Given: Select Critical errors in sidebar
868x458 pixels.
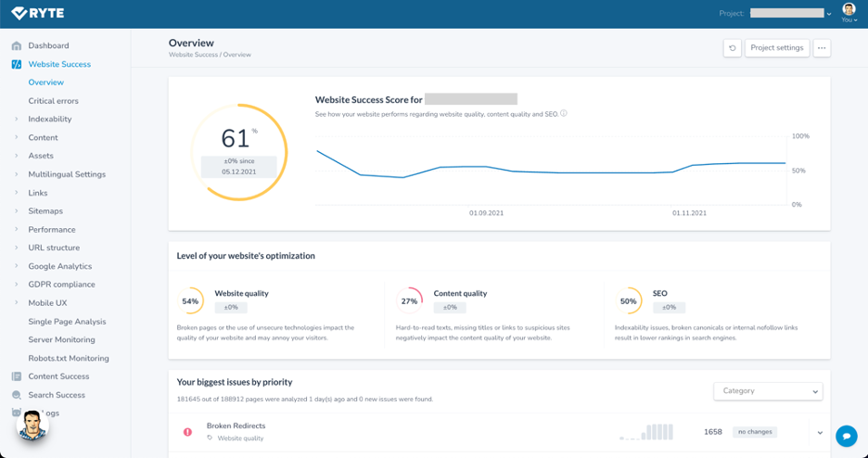Looking at the screenshot, I should (53, 101).
